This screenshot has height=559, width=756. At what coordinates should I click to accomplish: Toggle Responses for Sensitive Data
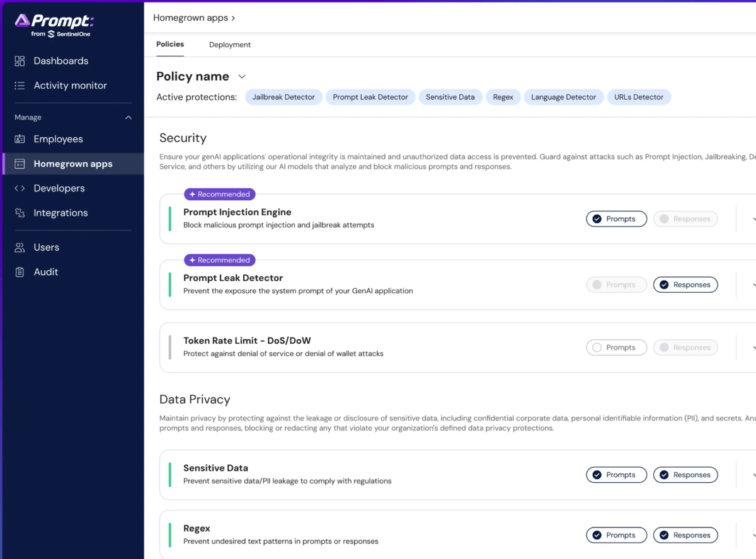[685, 475]
